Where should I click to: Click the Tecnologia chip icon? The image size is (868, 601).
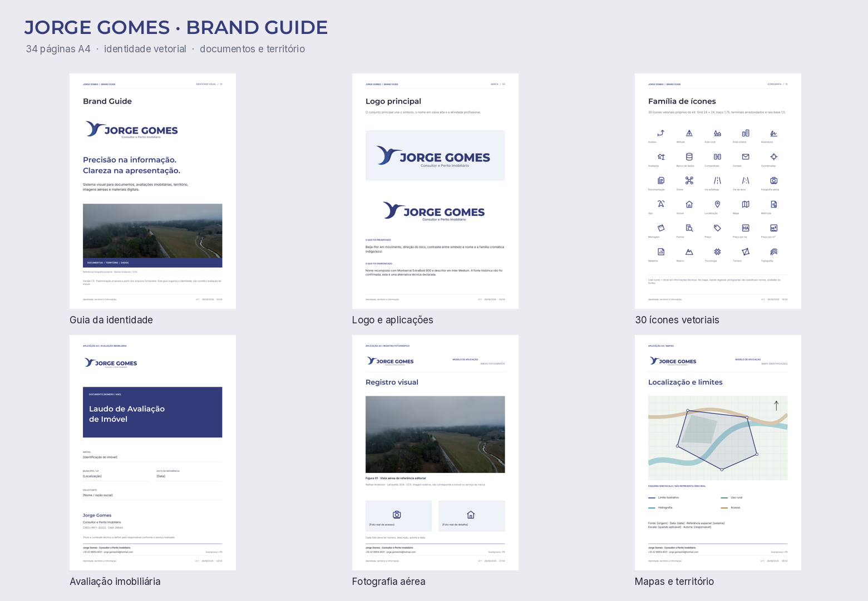point(717,252)
